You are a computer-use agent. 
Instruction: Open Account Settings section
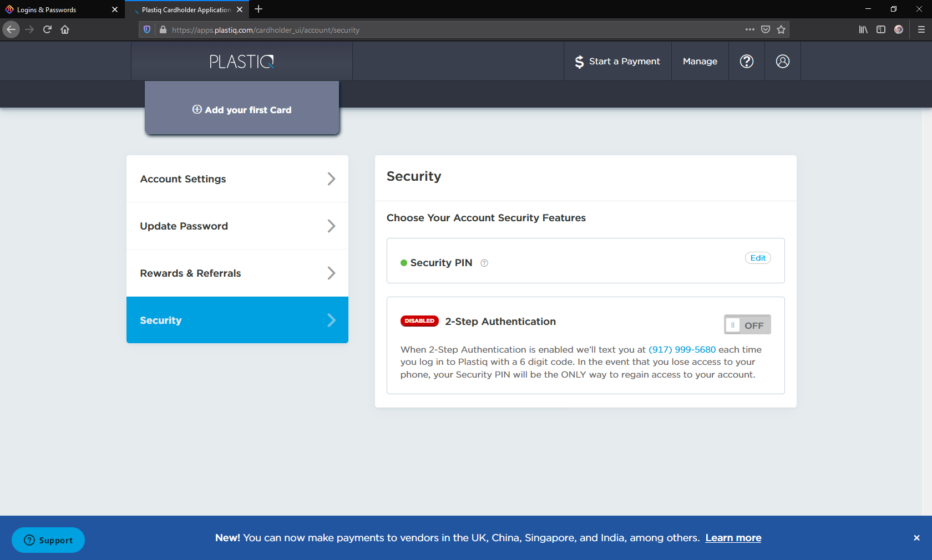237,179
